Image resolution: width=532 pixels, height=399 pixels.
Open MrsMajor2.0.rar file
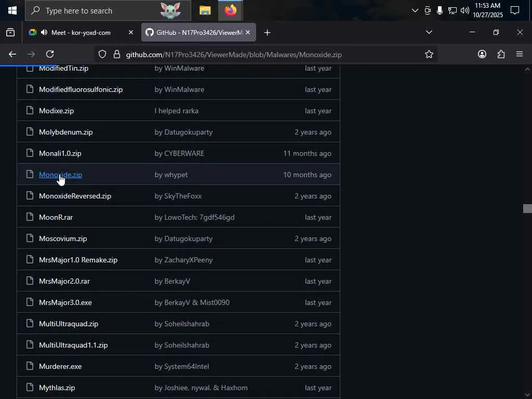pyautogui.click(x=64, y=281)
